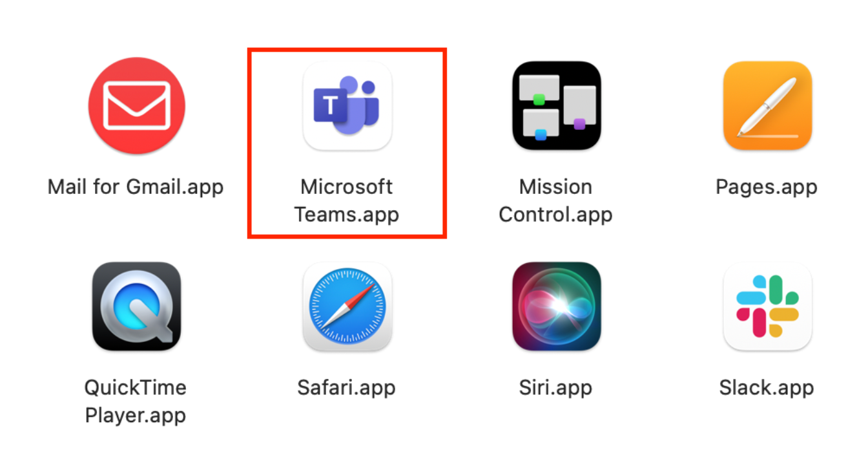Select the QuickTime Player icon

[x=137, y=306]
